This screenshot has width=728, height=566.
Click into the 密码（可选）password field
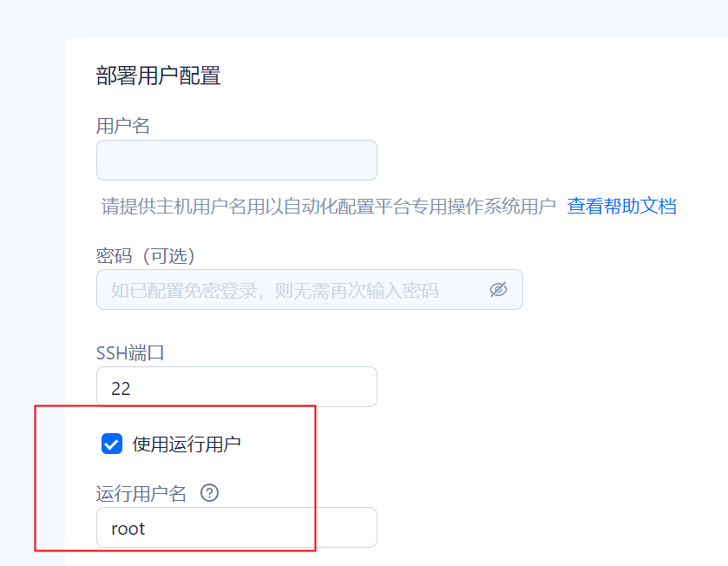[310, 290]
